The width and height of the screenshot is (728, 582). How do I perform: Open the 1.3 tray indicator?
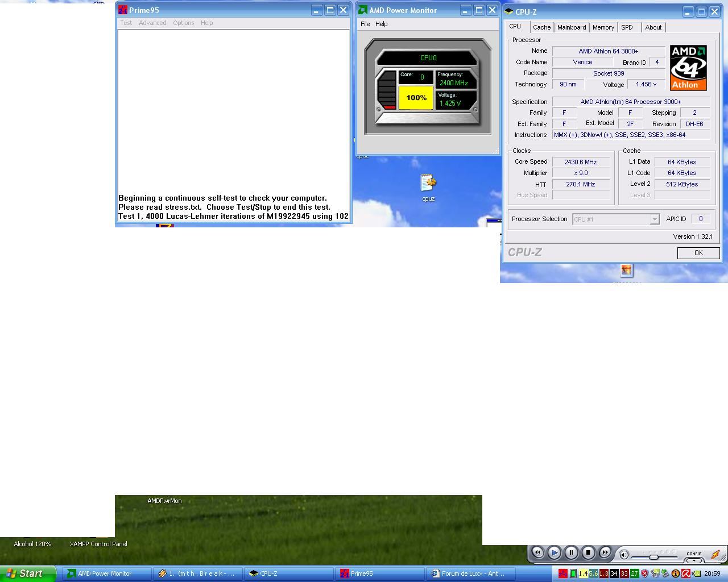[x=604, y=573]
